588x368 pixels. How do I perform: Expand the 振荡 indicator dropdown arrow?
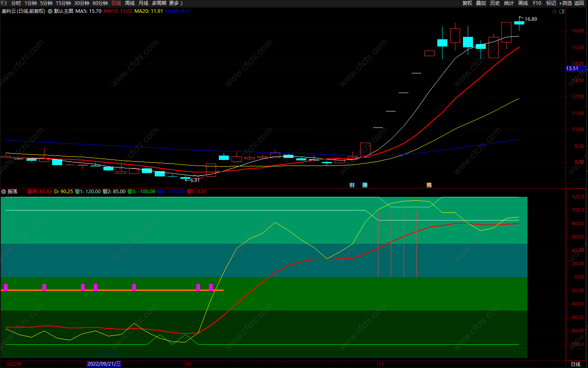[x=4, y=192]
